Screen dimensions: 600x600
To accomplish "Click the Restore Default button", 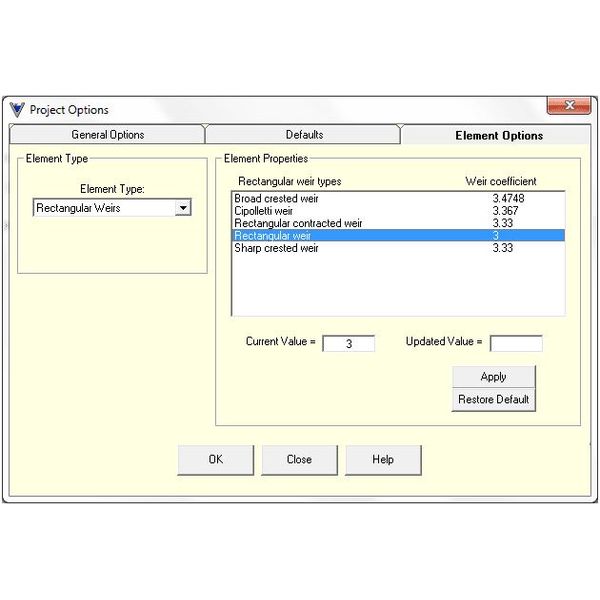I will (x=493, y=399).
